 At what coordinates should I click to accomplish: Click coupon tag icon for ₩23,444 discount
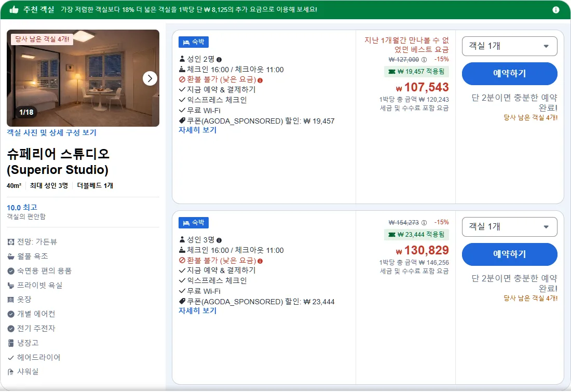(x=182, y=301)
